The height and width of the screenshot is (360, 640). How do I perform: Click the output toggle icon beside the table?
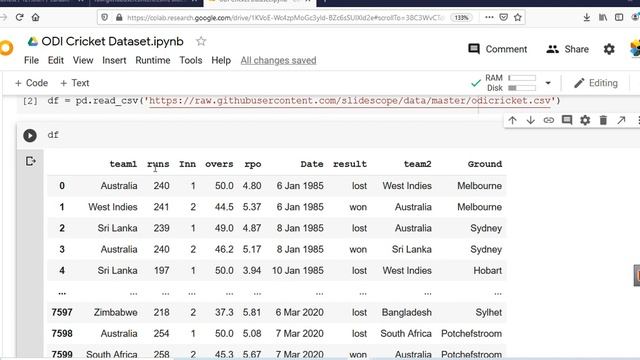point(30,161)
